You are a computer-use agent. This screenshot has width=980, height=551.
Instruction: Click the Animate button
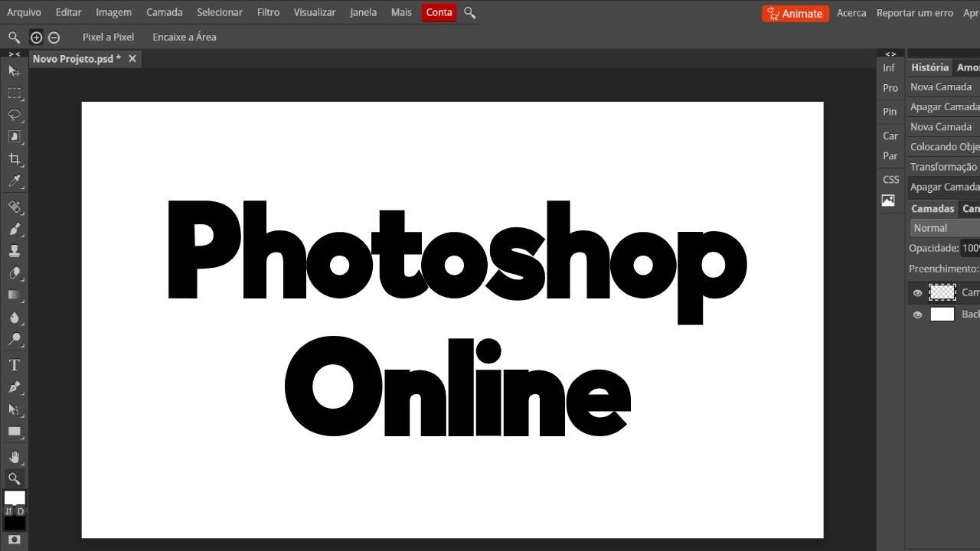point(795,13)
